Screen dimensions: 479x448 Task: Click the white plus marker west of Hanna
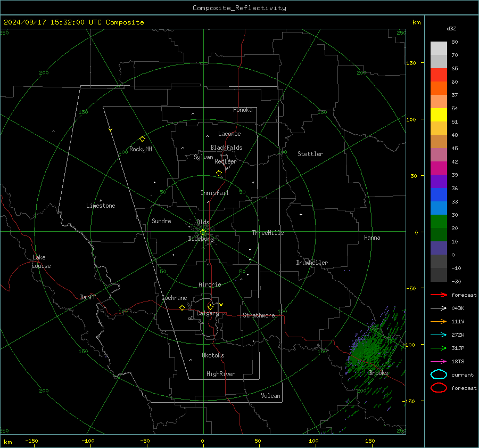pos(301,214)
